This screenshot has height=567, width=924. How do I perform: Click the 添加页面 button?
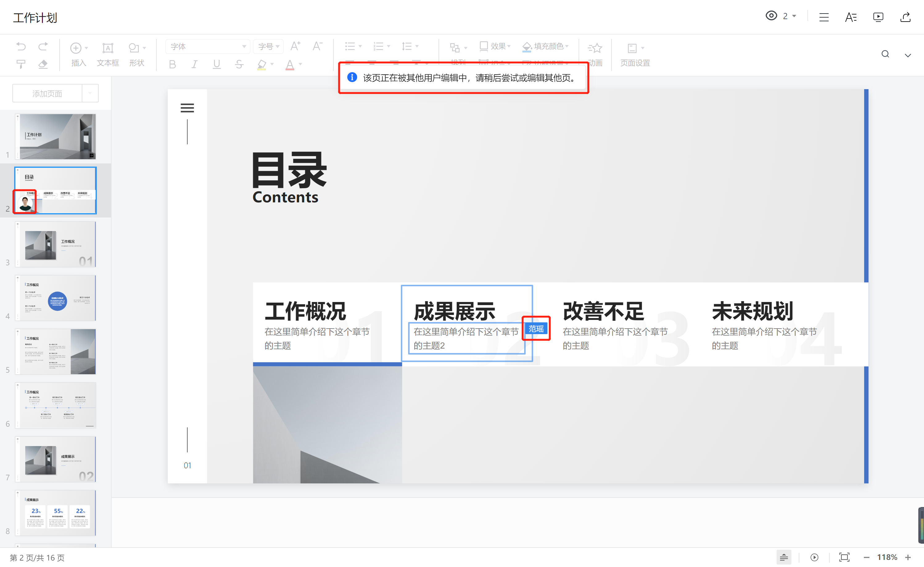coord(47,93)
